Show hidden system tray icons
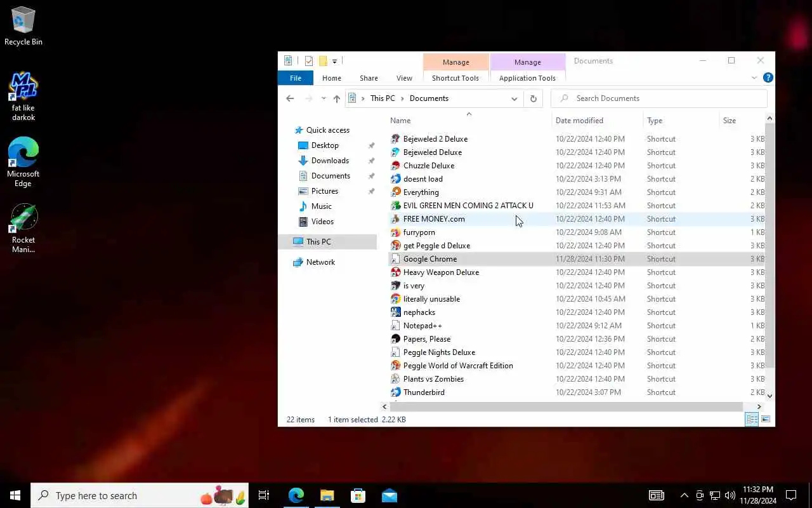812x508 pixels. click(684, 495)
